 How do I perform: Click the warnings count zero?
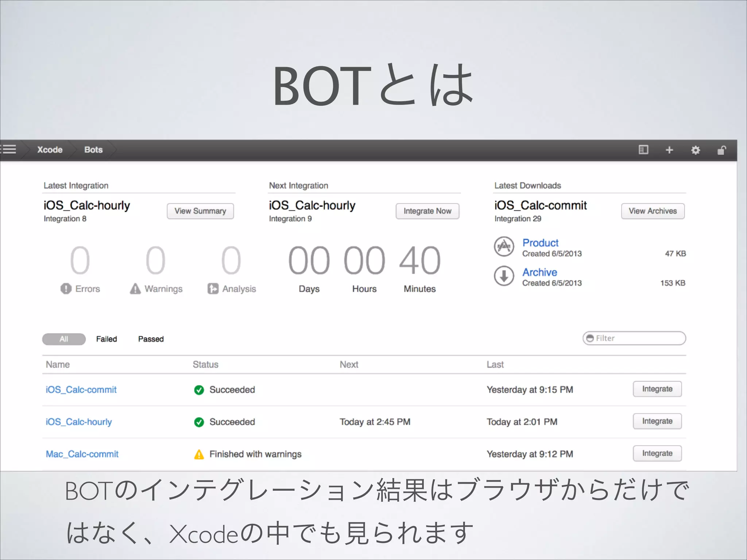tap(156, 260)
